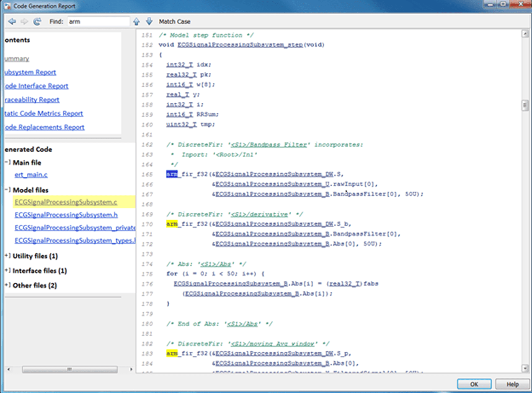Collapse the Main file tree section
The height and width of the screenshot is (393, 532).
8,162
